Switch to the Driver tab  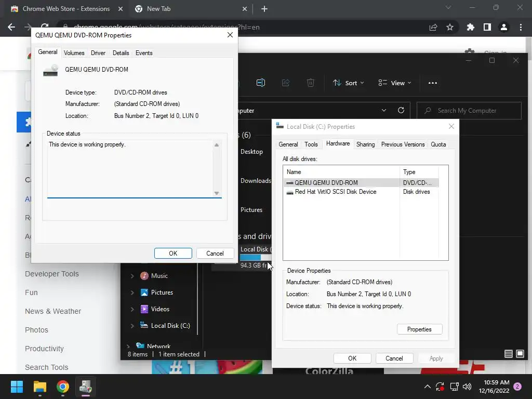click(98, 53)
